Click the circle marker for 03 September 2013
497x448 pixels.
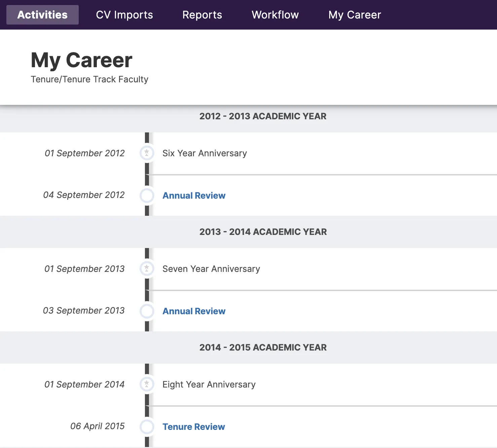pos(147,311)
